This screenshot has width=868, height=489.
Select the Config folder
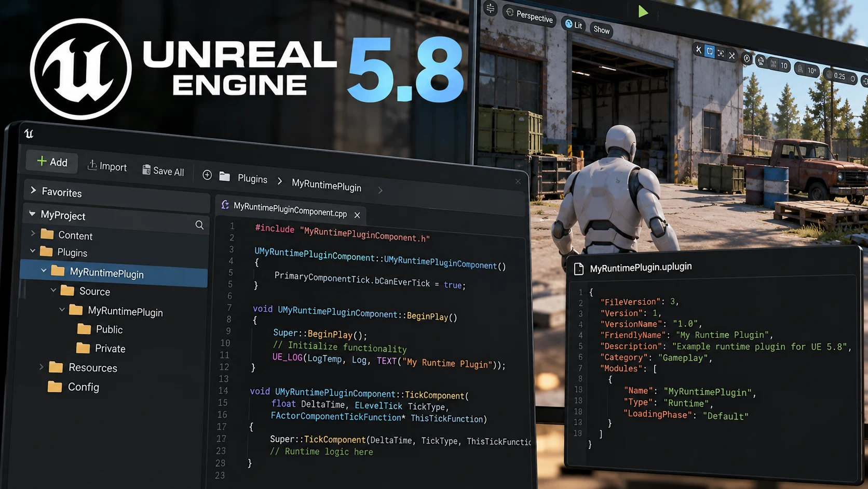(73, 387)
